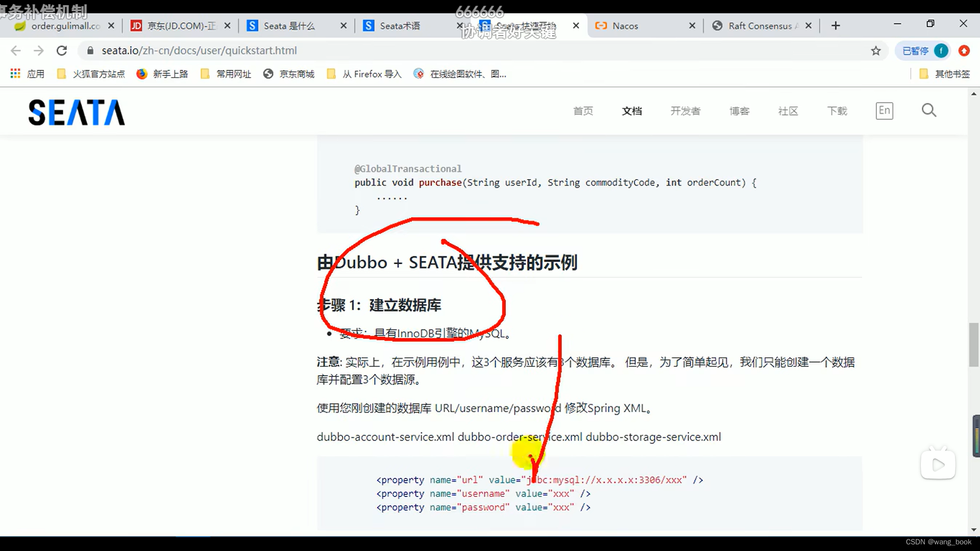Open the 首页 navigation item
Viewport: 980px width, 551px height.
(583, 111)
